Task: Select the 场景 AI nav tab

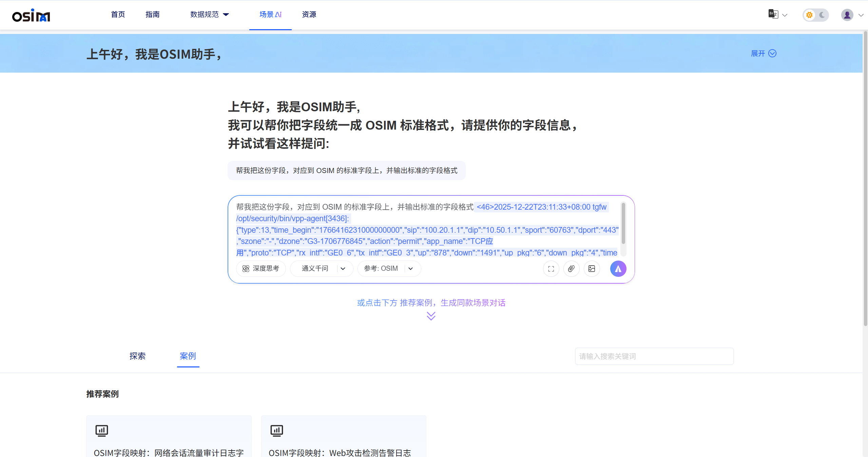Action: [x=270, y=15]
